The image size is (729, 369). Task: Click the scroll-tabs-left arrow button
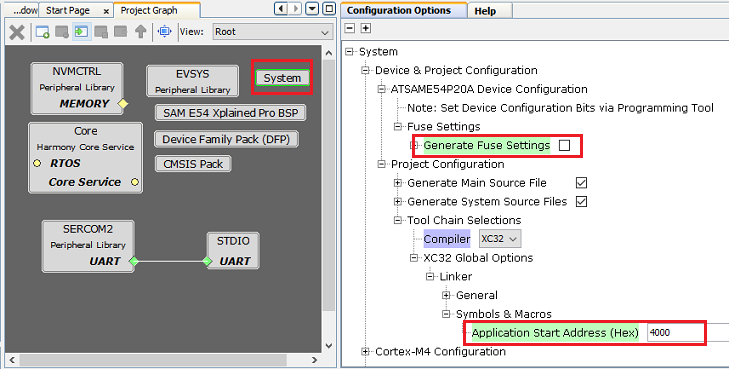click(x=281, y=9)
